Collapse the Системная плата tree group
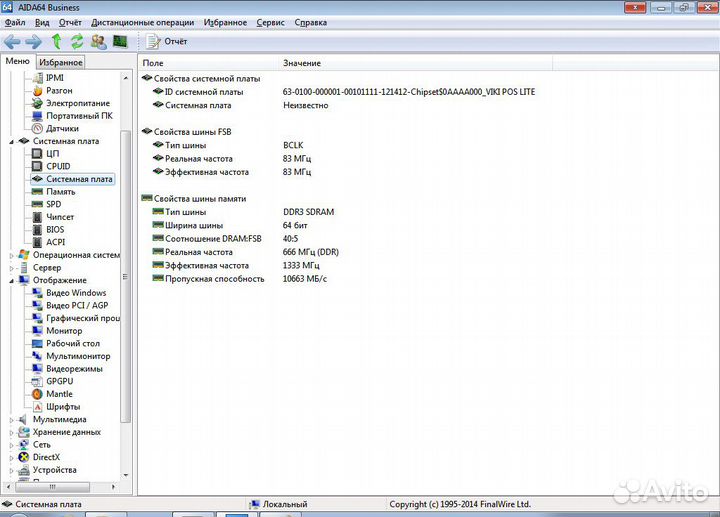This screenshot has width=720, height=517. pyautogui.click(x=11, y=142)
